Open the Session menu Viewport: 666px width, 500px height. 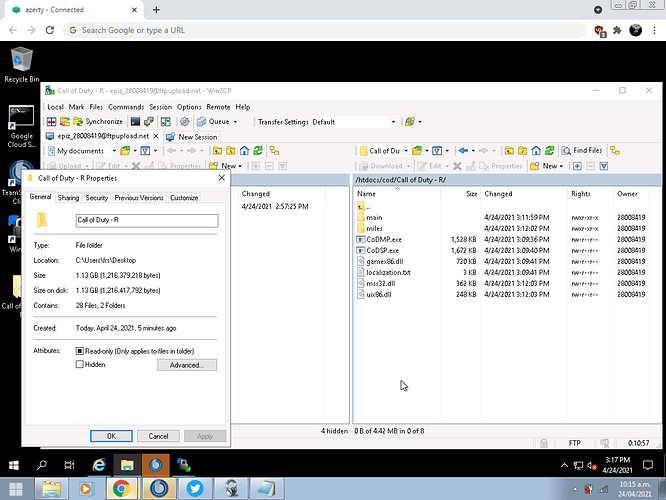[x=161, y=107]
